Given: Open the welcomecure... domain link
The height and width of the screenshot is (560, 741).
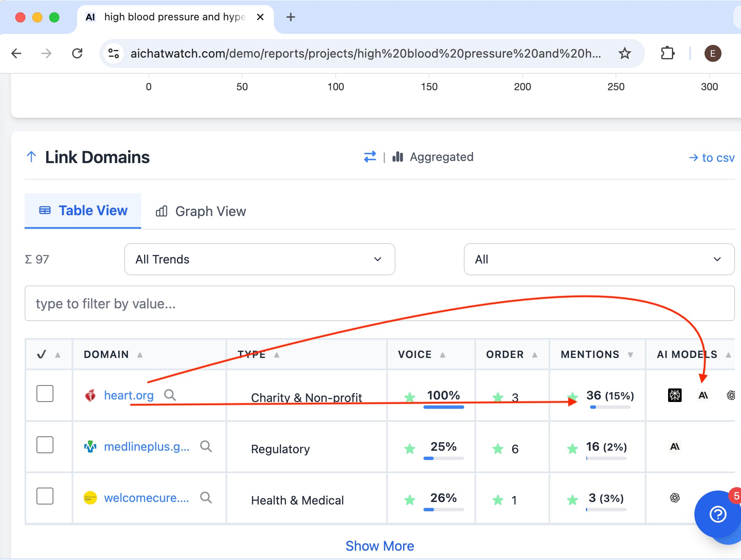Looking at the screenshot, I should coord(147,498).
